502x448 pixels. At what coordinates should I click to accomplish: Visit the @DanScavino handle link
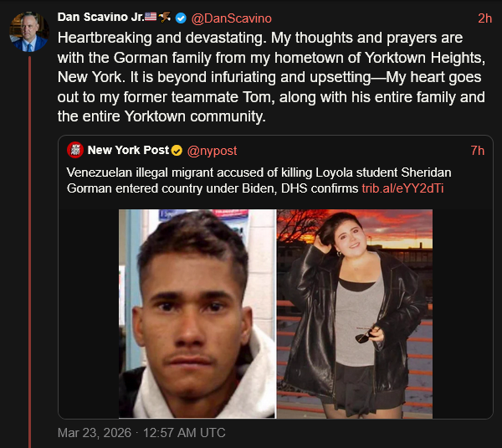(x=232, y=18)
